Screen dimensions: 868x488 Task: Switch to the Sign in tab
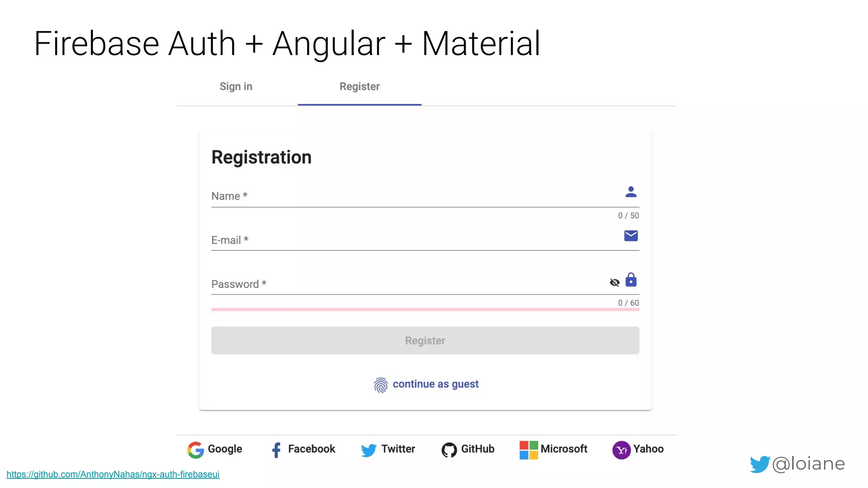236,86
